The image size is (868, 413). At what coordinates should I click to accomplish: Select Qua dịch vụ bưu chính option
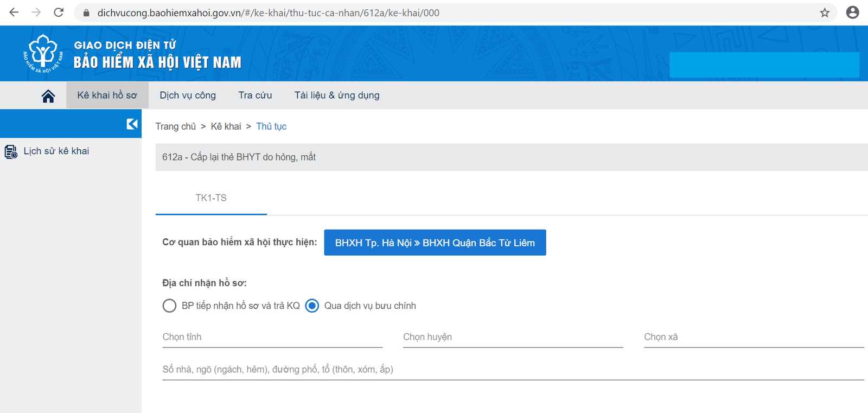312,306
